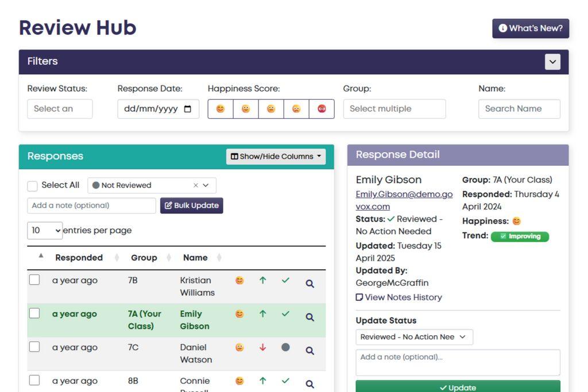Collapse the Filters panel with chevron
Screen dimensions: 588x392
(x=552, y=62)
